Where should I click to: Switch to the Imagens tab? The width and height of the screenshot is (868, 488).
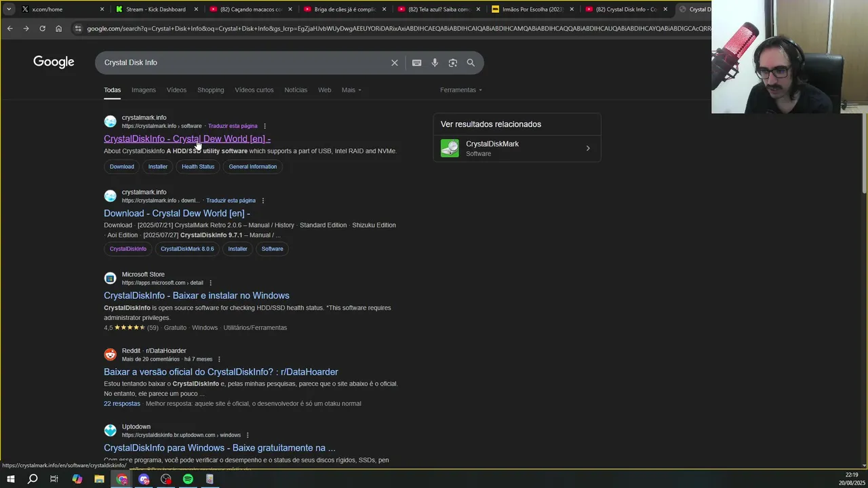pos(143,89)
